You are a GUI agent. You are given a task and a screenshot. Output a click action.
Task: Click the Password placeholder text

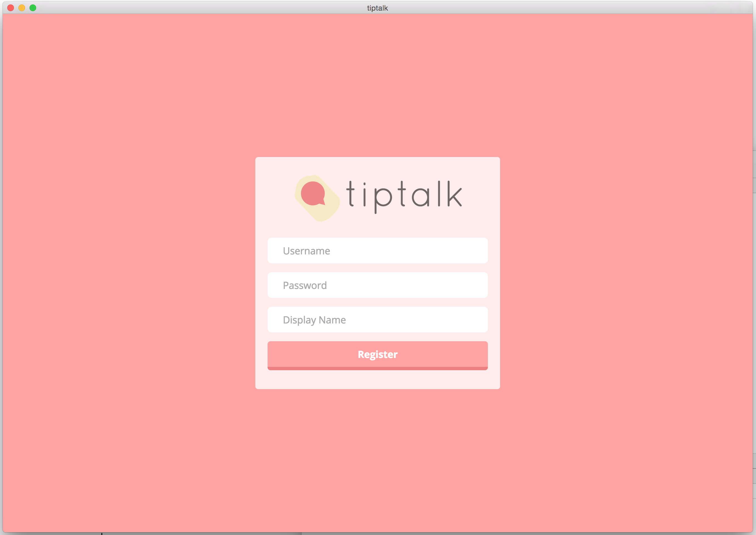pyautogui.click(x=305, y=286)
